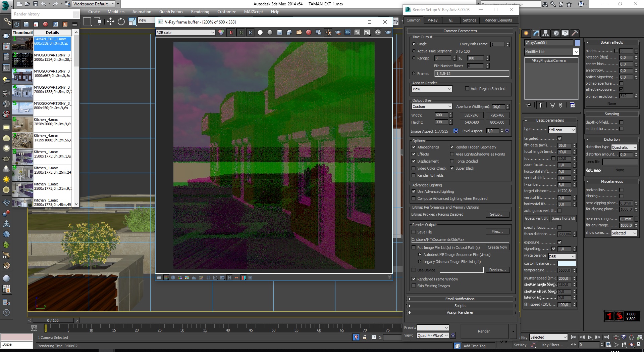Open the RGB color channel dropdown
The height and width of the screenshot is (352, 644).
[x=185, y=33]
